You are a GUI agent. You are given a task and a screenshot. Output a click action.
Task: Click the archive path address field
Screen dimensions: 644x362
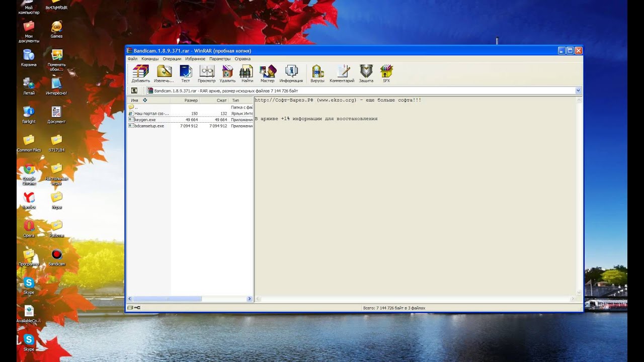[363, 90]
